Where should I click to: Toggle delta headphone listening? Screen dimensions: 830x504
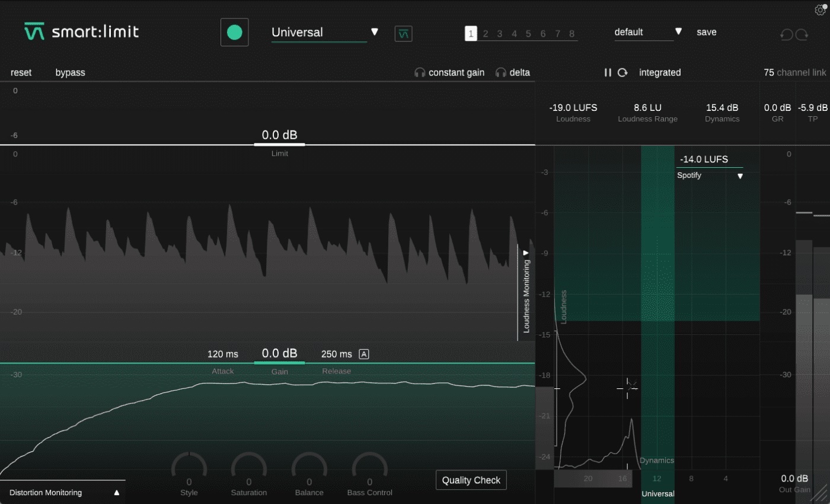pos(513,72)
